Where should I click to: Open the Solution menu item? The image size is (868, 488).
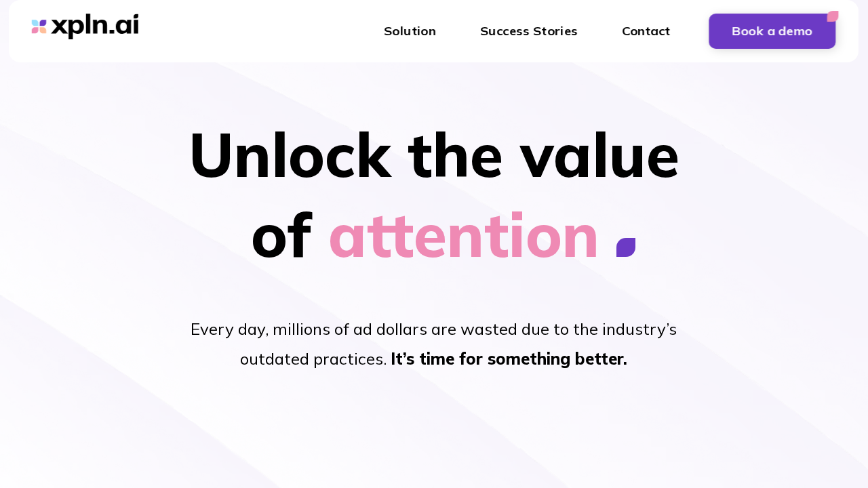(x=410, y=31)
